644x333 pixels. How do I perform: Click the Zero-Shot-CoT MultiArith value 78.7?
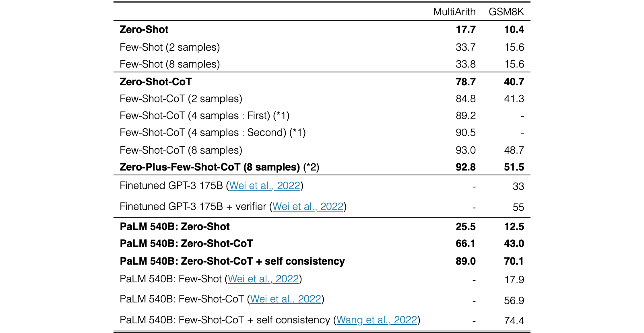(x=466, y=82)
